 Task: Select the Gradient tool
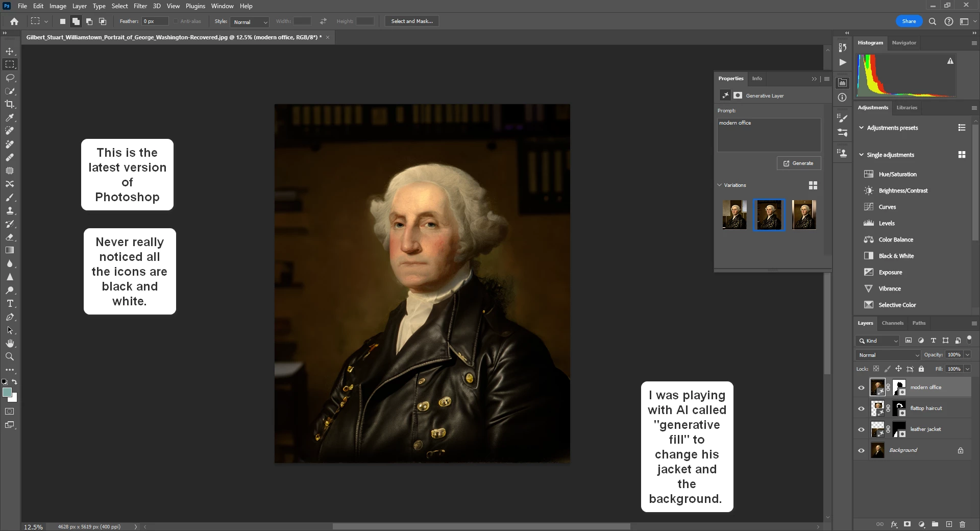10,250
